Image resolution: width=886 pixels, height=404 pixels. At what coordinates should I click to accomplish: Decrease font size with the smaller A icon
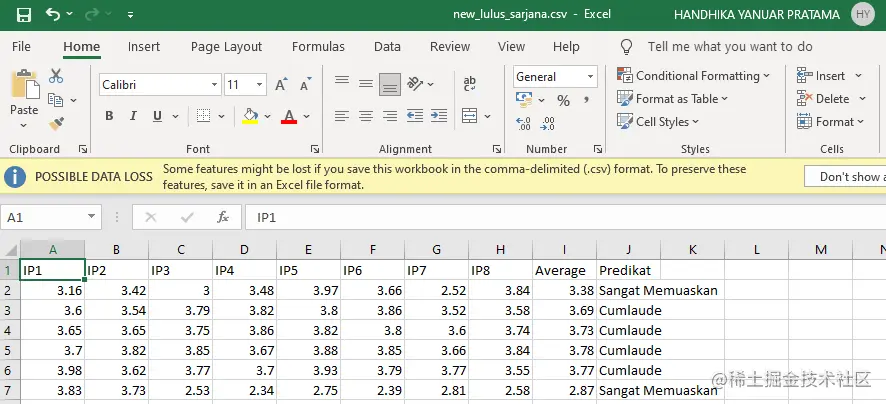[x=306, y=84]
